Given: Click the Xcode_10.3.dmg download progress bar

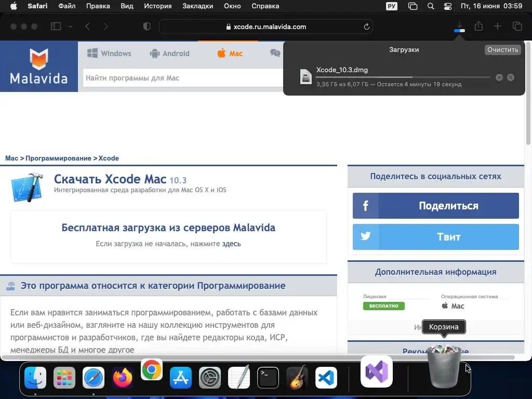Looking at the screenshot, I should 403,77.
